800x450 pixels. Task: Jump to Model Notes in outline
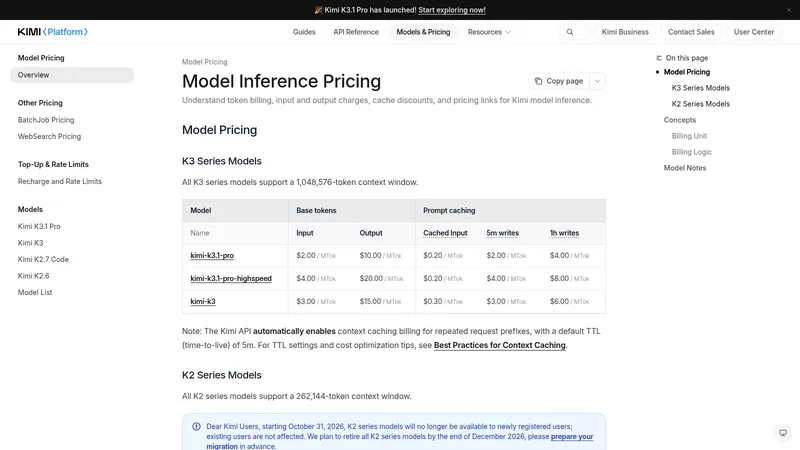click(x=685, y=168)
